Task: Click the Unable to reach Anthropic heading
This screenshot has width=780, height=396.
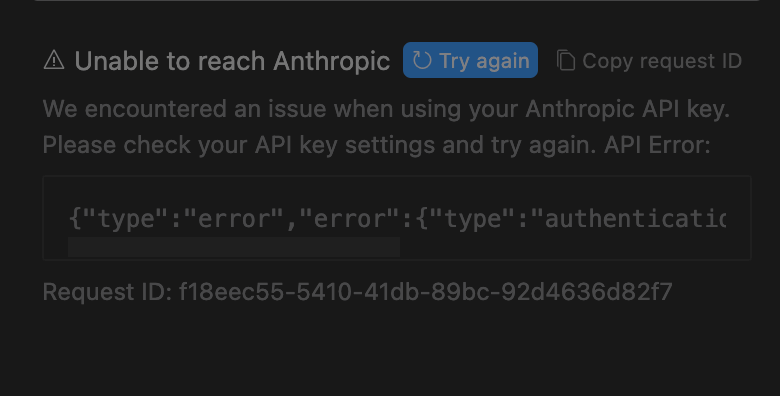Action: coord(232,61)
